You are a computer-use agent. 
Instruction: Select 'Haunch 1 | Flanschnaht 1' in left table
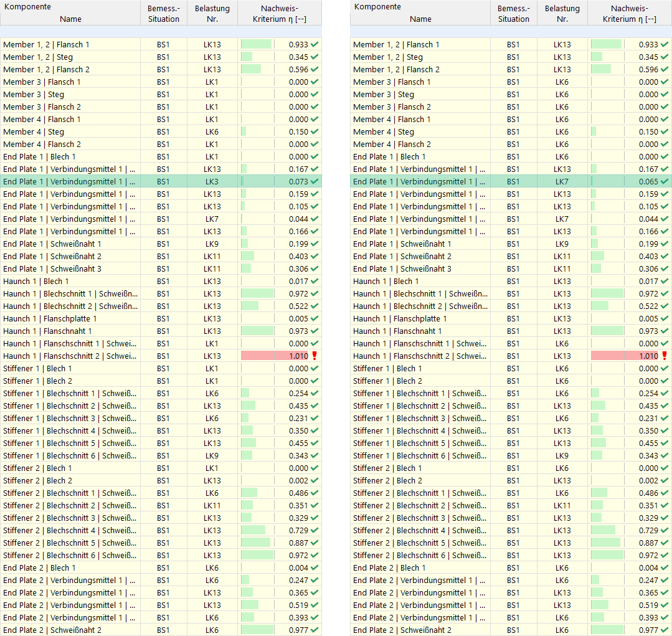(47, 331)
